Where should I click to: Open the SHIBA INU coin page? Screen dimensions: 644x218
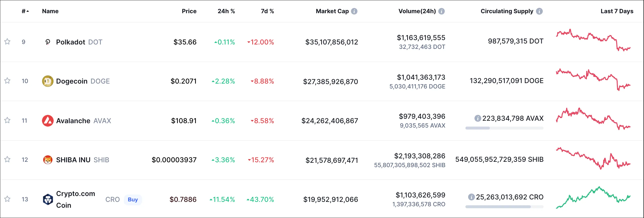coord(73,160)
